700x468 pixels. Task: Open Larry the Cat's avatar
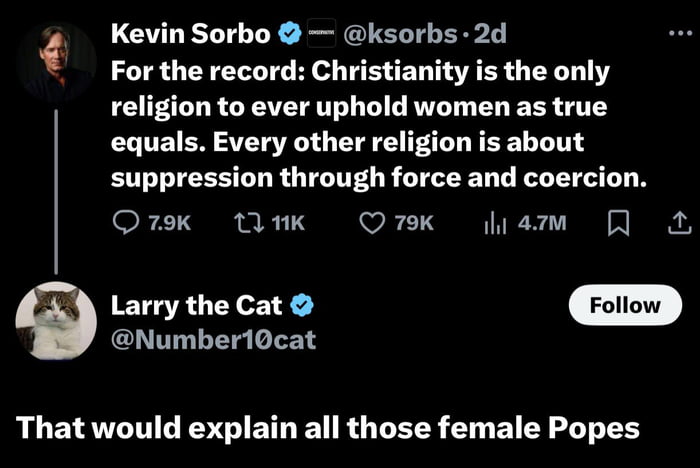56,321
